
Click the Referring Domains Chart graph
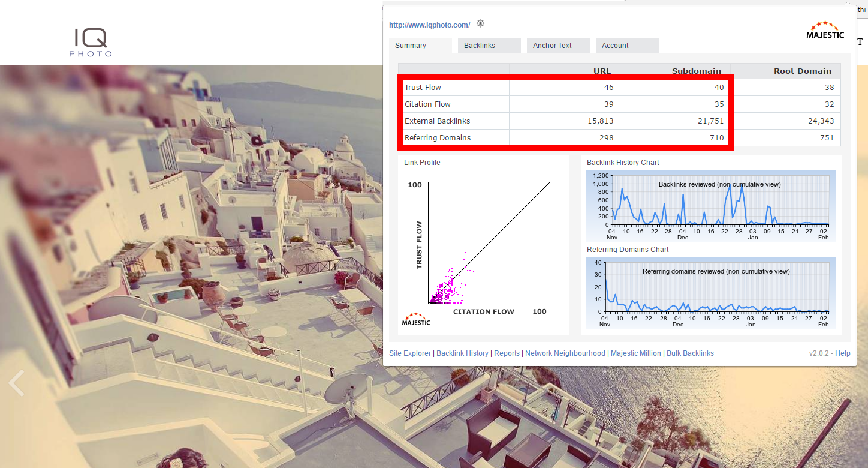pos(710,293)
